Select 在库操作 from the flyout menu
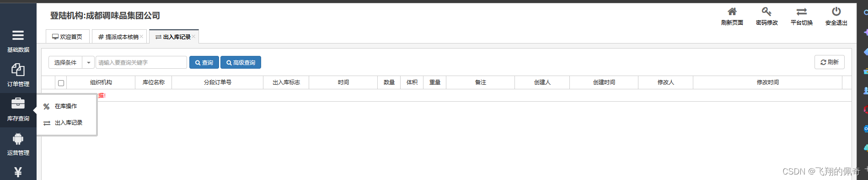Image resolution: width=868 pixels, height=180 pixels. 66,106
